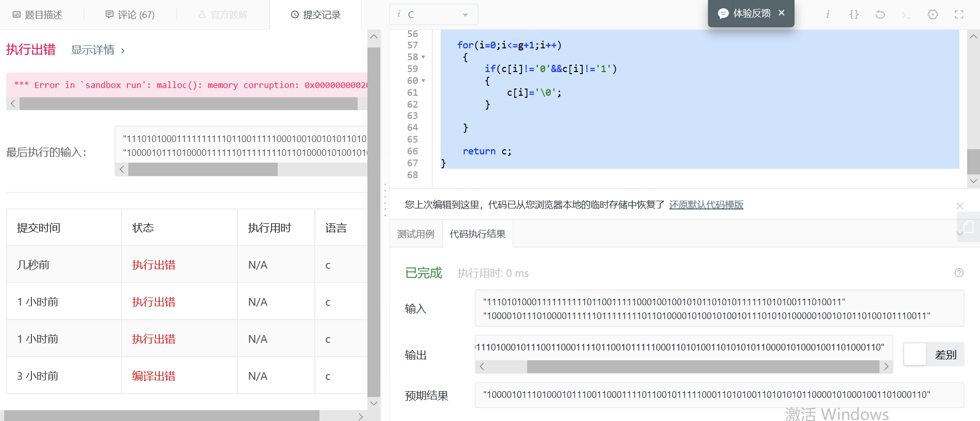The width and height of the screenshot is (980, 421).
Task: Close the 体验反馈 popup
Action: pos(782,13)
